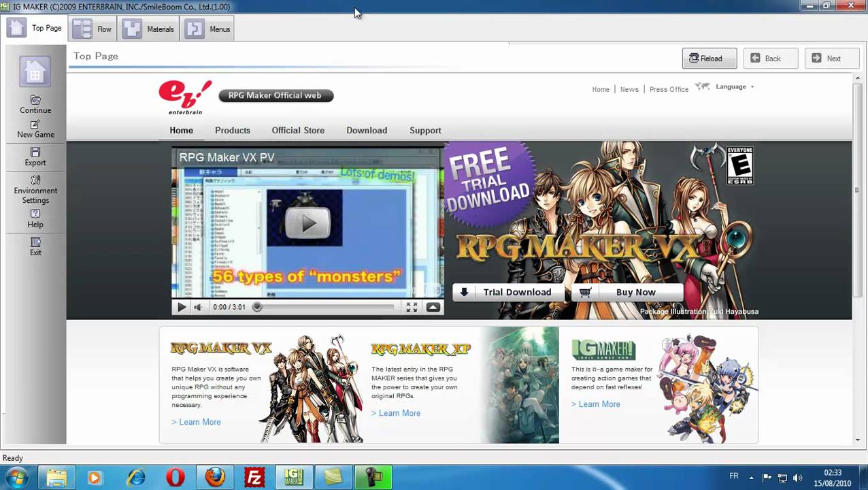The width and height of the screenshot is (868, 490).
Task: Open Opera from taskbar
Action: point(176,478)
